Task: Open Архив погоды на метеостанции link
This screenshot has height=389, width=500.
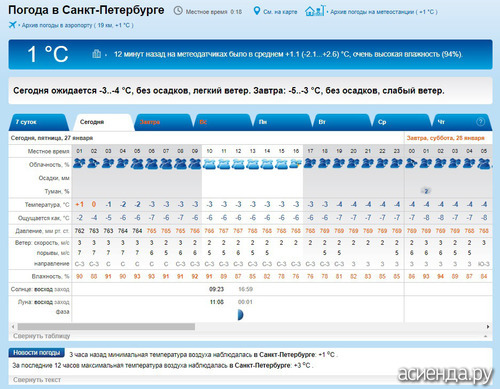Action: 384,12
